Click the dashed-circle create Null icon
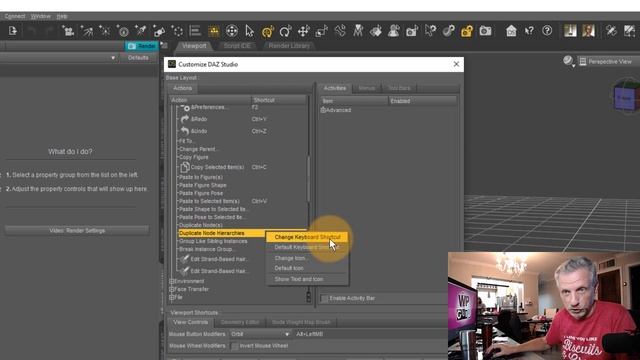640x360 pixels. 178,31
